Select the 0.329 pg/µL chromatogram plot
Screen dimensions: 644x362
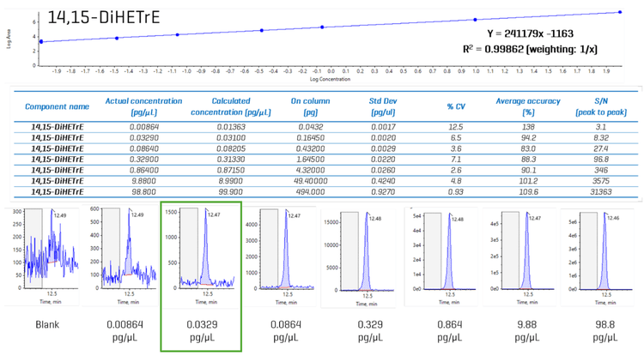tap(361, 255)
